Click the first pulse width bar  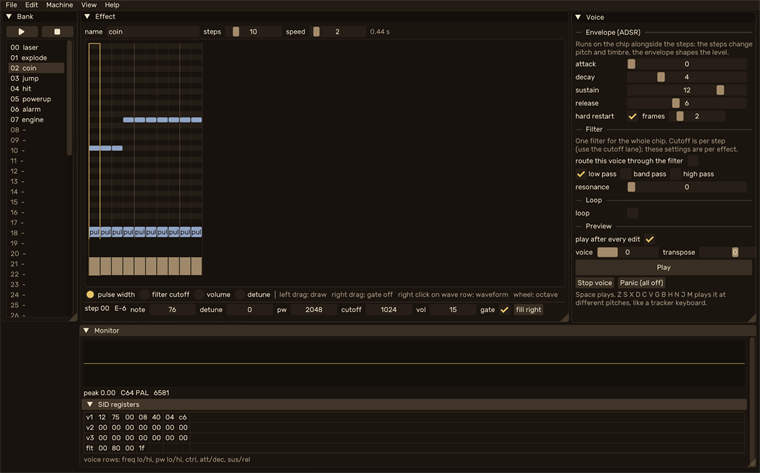(x=94, y=266)
